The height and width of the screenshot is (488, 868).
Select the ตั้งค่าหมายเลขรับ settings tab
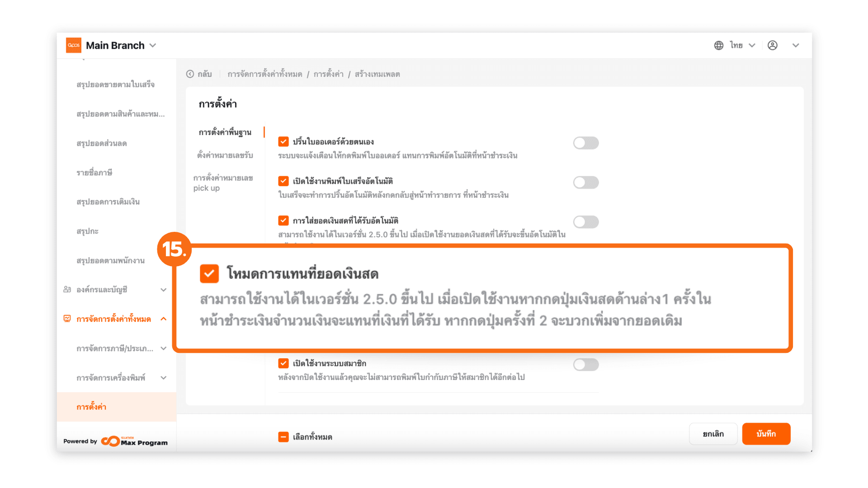pos(225,155)
